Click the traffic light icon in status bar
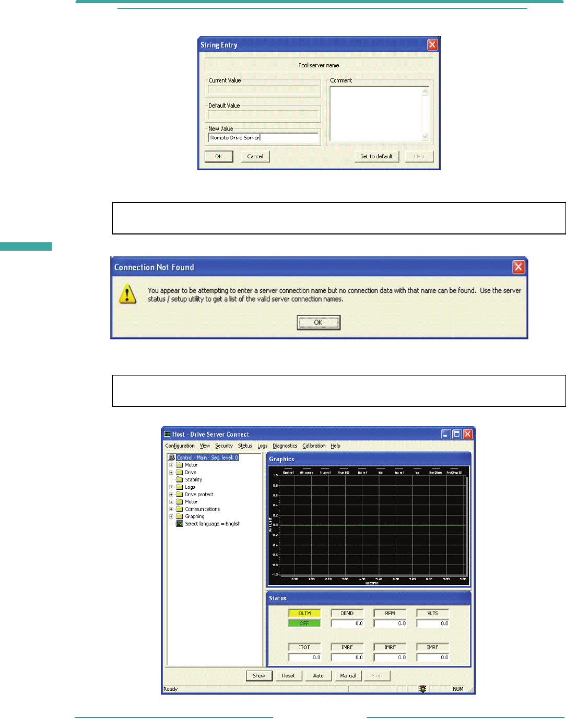 [422, 689]
